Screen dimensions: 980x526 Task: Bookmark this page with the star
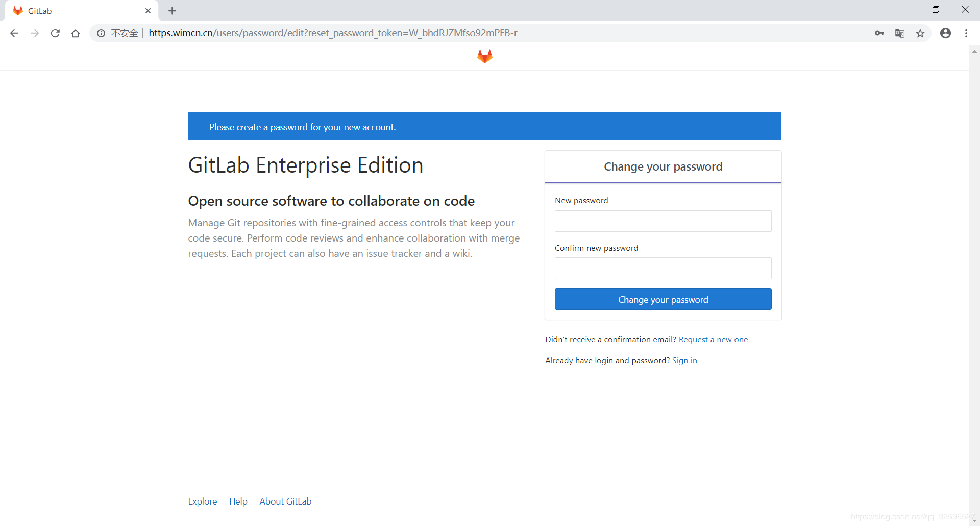pos(920,33)
